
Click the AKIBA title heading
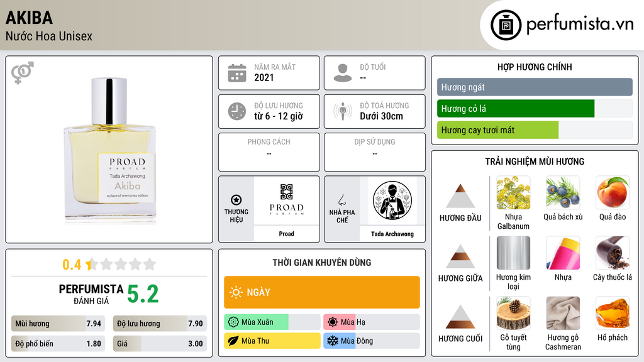[29, 18]
